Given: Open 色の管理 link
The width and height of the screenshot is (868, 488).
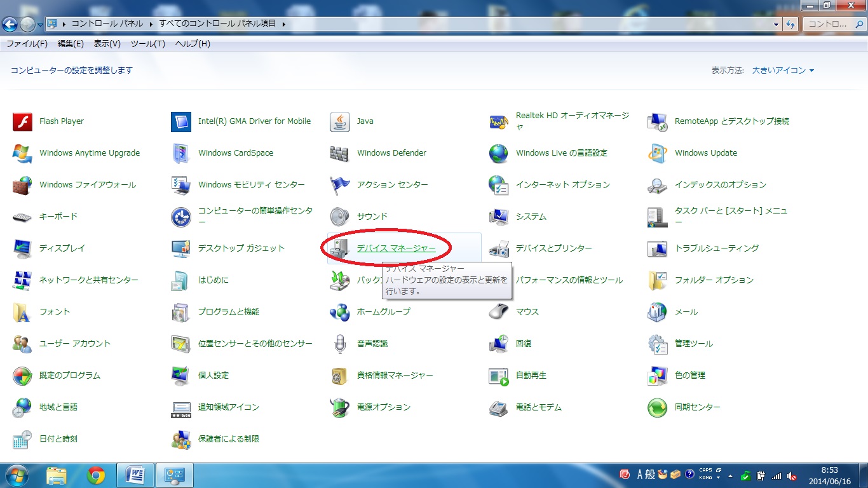Looking at the screenshot, I should [x=690, y=376].
